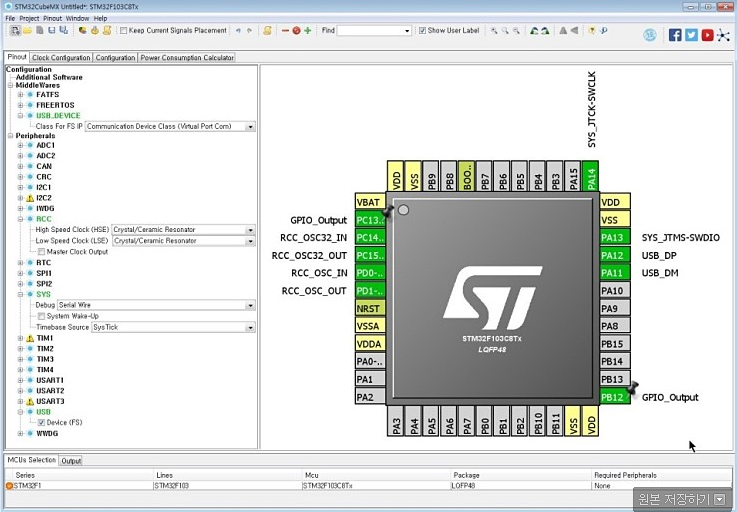The width and height of the screenshot is (737, 512).
Task: Click pin PB12 on the chip
Action: pos(615,397)
